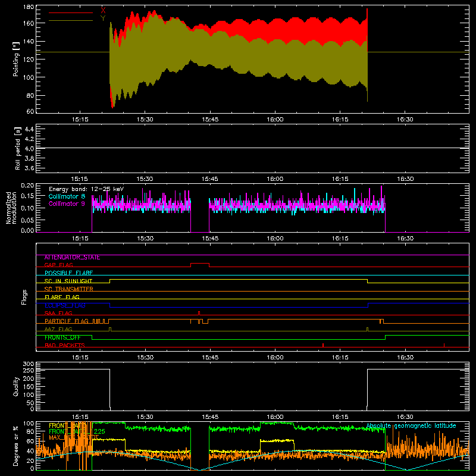Screen dimensions: 476x476
Task: Click the '0.20' tick on modulation axis
Action: click(27, 186)
